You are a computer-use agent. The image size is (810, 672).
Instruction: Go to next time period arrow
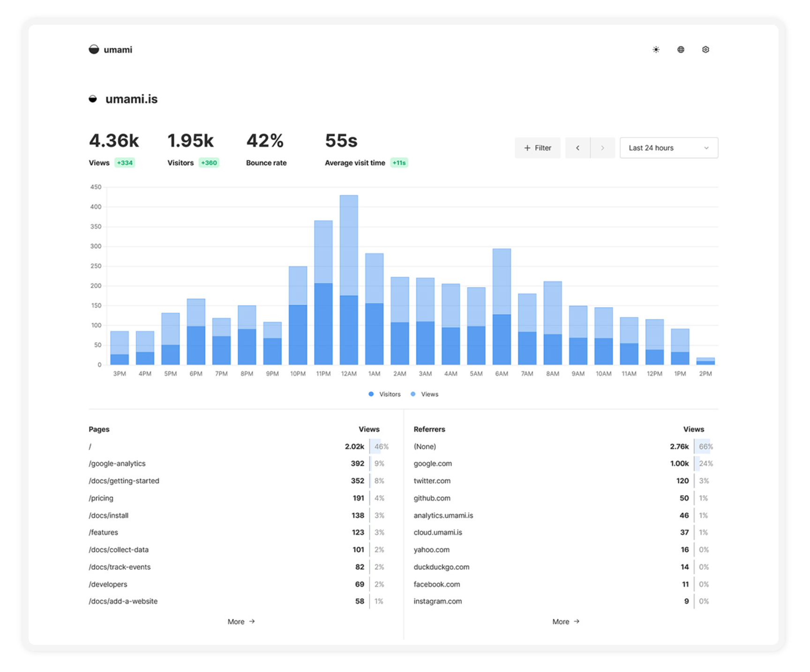pos(602,148)
